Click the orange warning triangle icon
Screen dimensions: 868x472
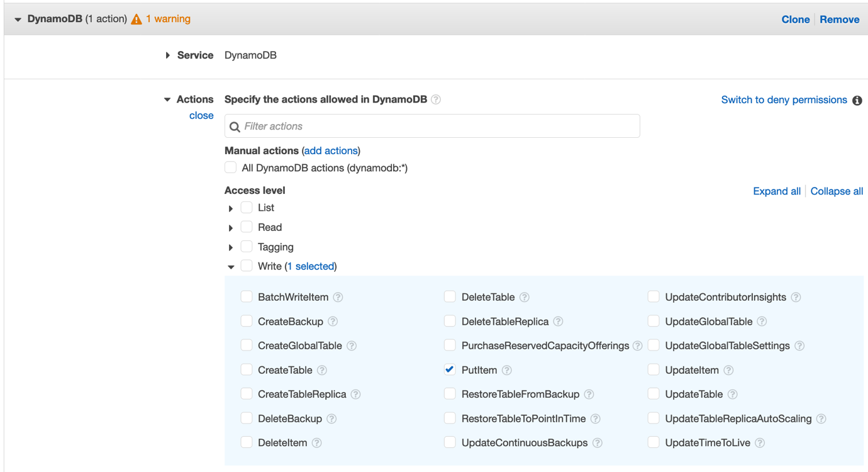pyautogui.click(x=136, y=20)
